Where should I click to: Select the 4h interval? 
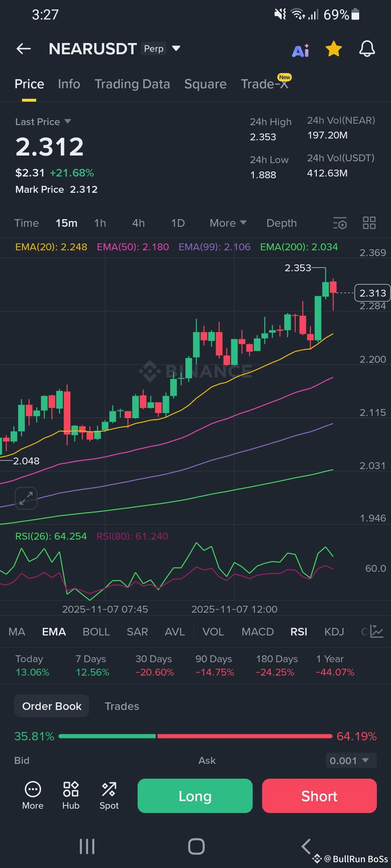138,223
